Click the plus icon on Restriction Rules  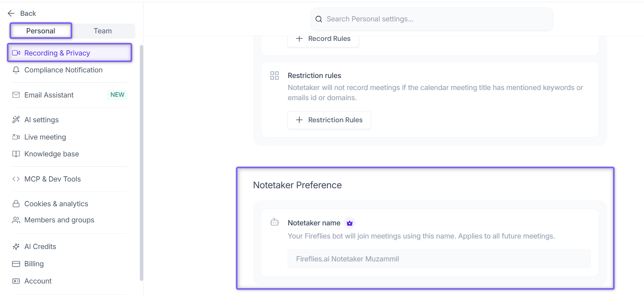click(299, 120)
